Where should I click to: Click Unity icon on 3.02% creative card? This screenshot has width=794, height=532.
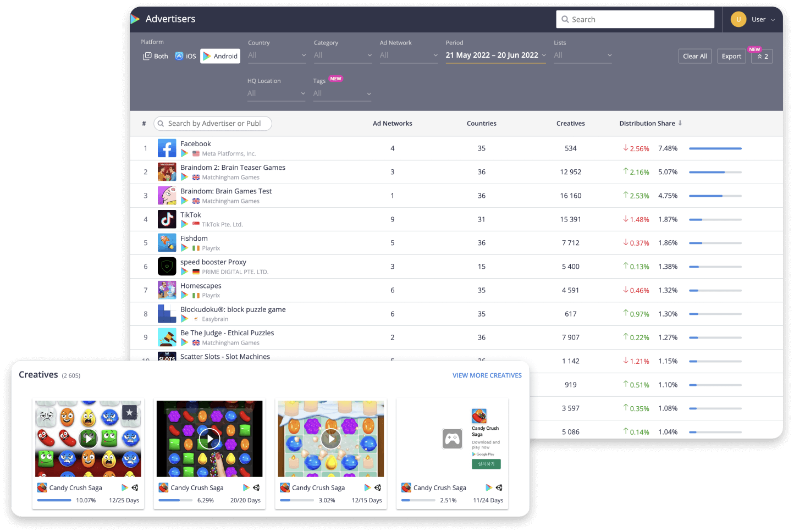378,487
